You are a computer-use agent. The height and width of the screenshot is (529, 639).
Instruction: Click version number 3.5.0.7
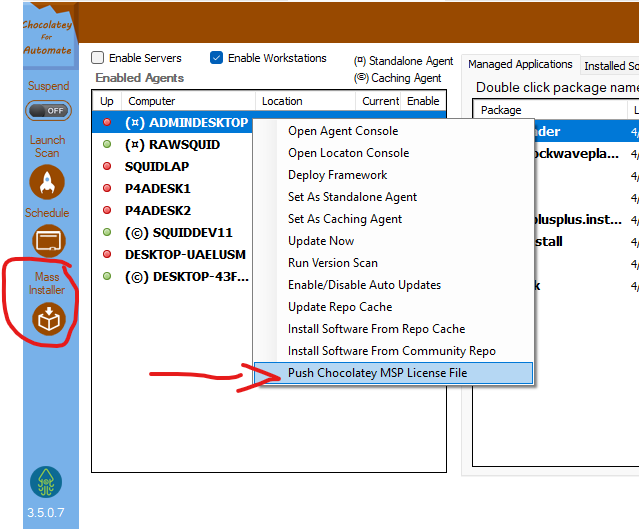point(46,512)
